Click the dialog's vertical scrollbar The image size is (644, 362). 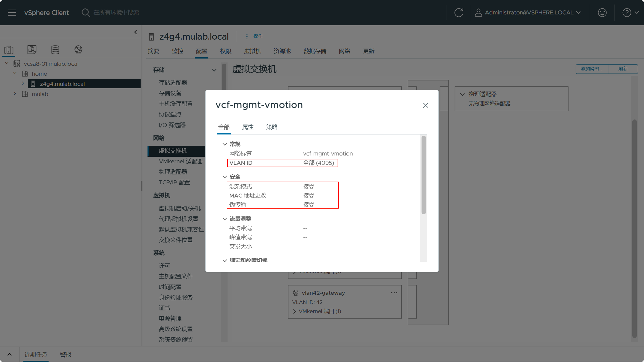(x=423, y=175)
